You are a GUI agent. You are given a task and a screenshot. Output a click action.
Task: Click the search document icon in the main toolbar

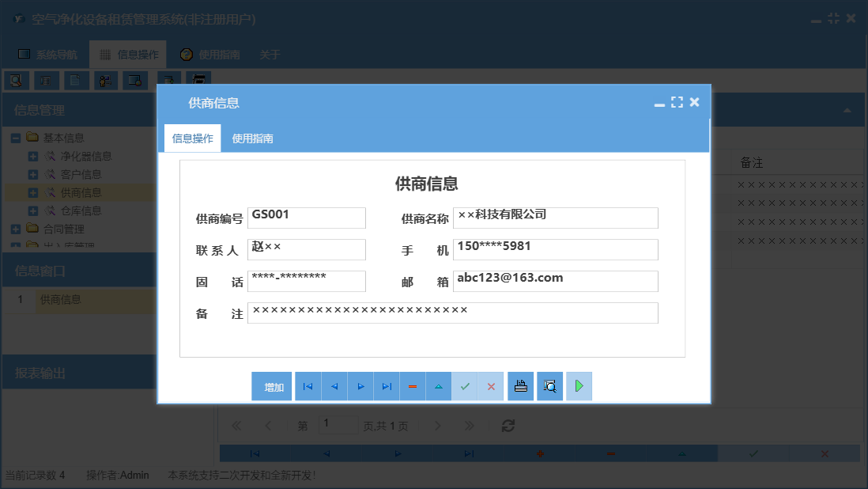point(14,80)
